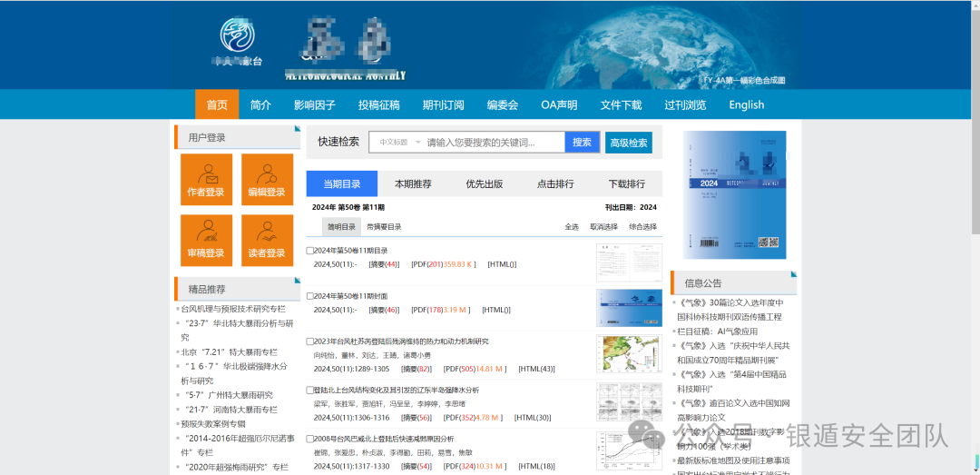Open the thumbnail for the 11期目录 entry
The height and width of the screenshot is (475, 980).
point(629,262)
